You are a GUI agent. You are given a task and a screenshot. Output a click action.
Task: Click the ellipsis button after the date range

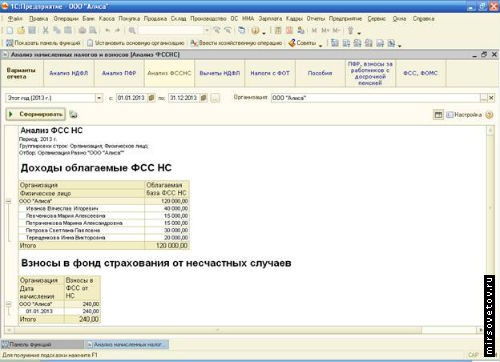coord(215,98)
